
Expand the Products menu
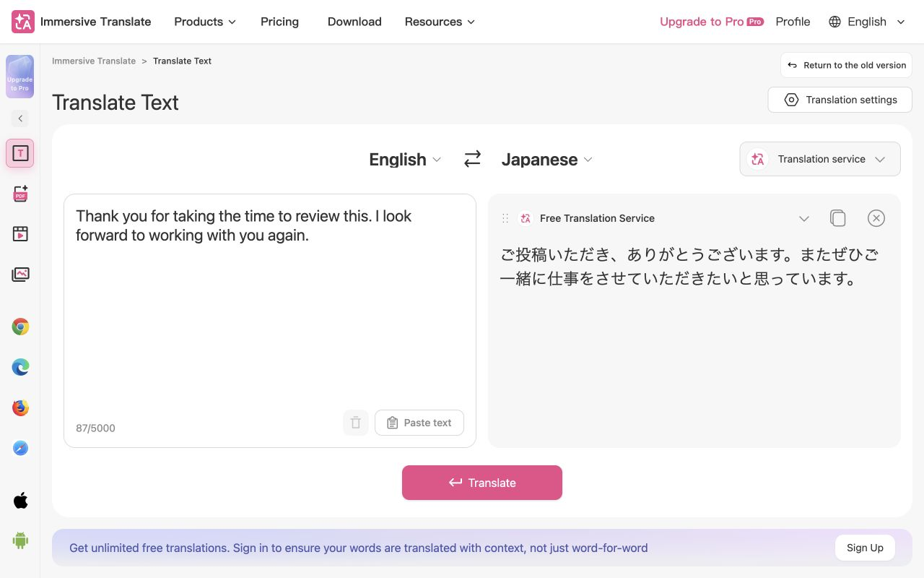205,22
